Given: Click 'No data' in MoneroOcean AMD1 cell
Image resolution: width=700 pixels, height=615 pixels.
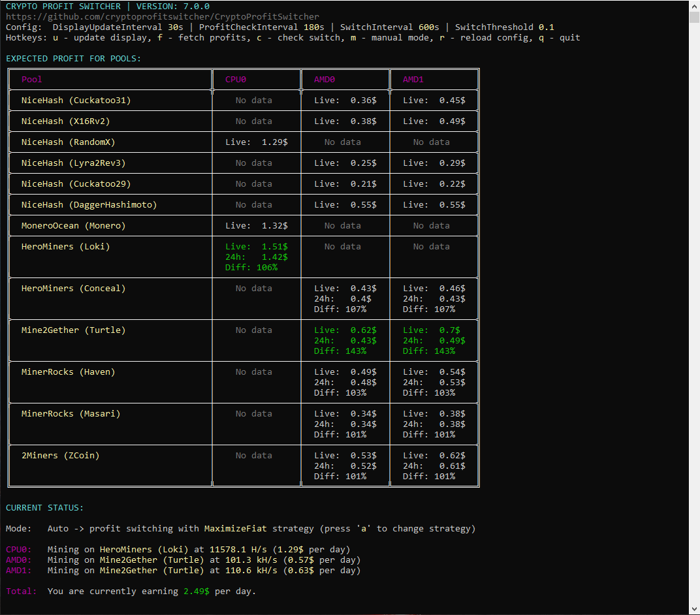Looking at the screenshot, I should click(432, 226).
